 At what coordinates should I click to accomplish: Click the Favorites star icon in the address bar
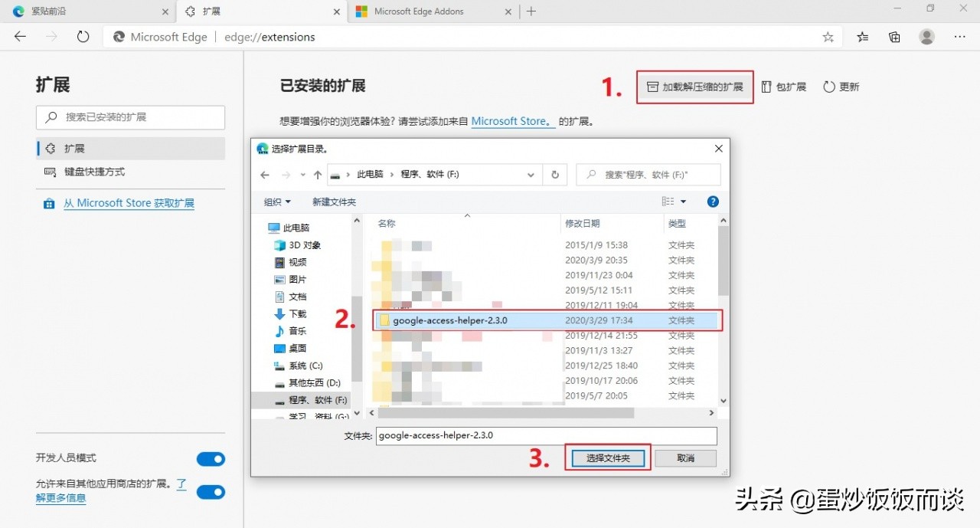(828, 36)
